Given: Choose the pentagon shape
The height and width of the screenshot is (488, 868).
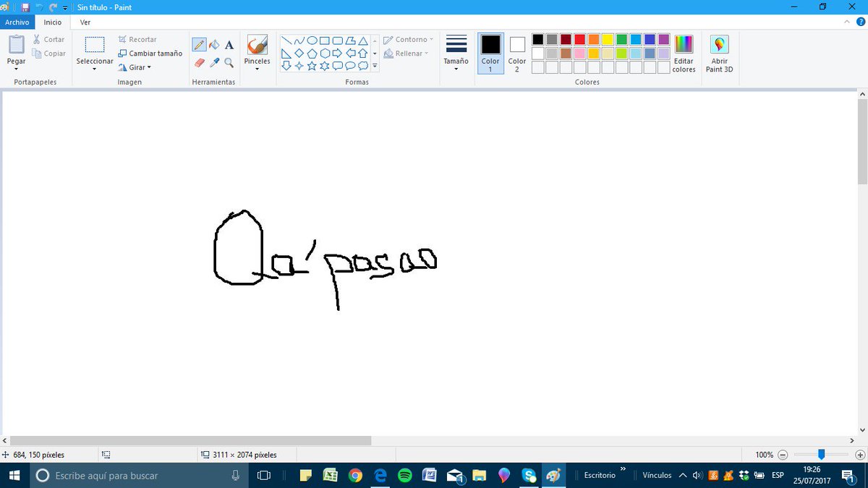Looking at the screenshot, I should tap(312, 53).
